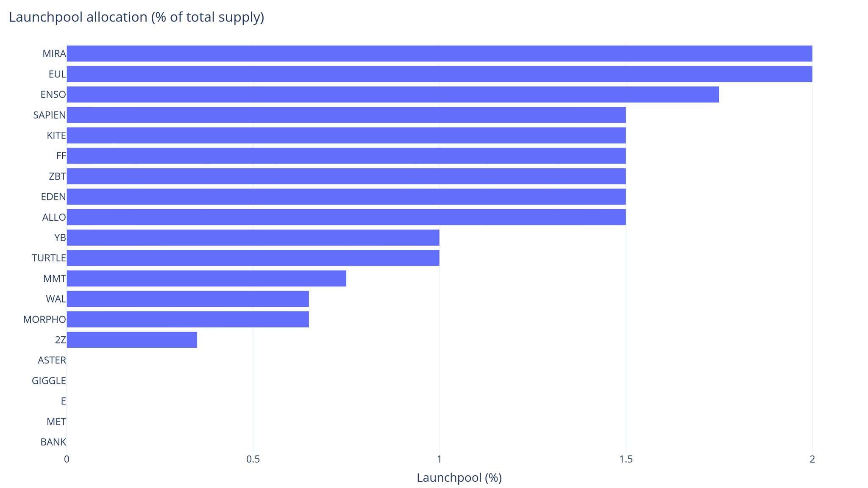Select the TURTLE bar
The image size is (868, 488).
(253, 258)
